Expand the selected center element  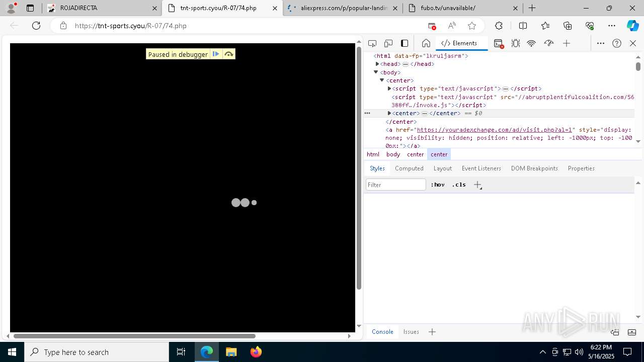pos(389,113)
